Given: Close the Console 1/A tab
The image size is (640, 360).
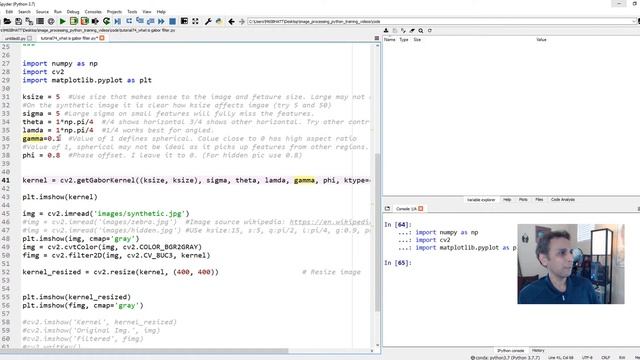Looking at the screenshot, I should (421, 209).
